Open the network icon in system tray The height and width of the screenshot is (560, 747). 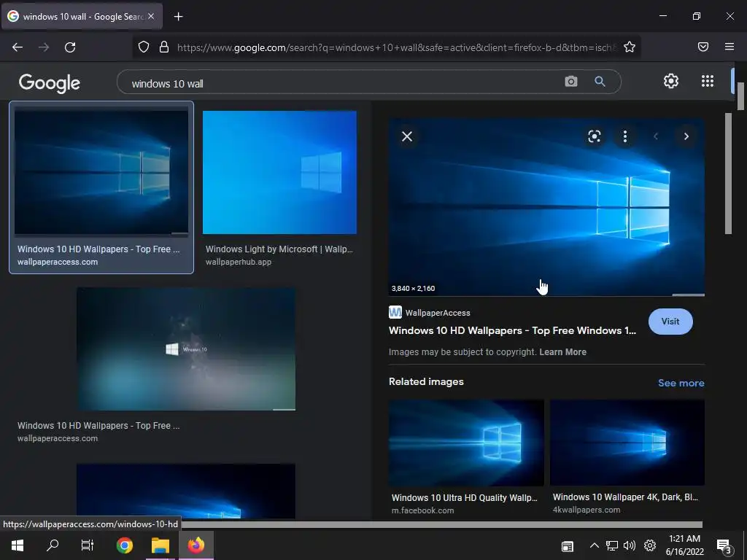pyautogui.click(x=612, y=545)
